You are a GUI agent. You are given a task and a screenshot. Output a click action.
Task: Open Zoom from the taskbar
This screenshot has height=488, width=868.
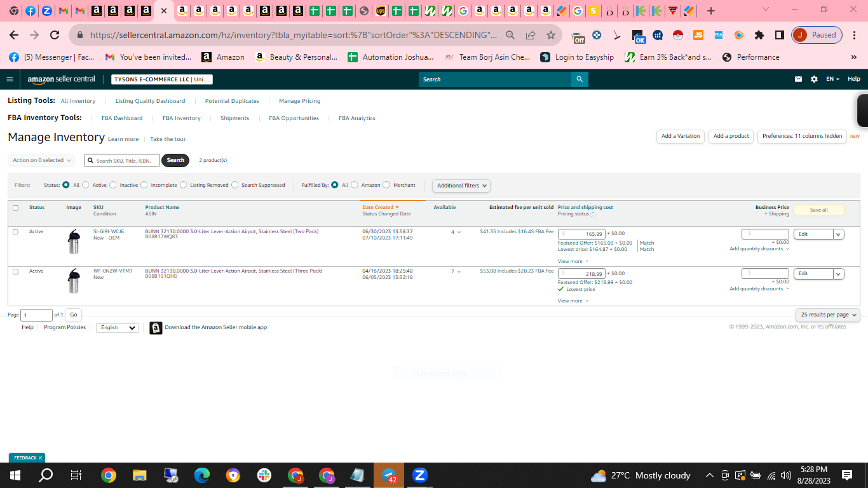tap(420, 475)
